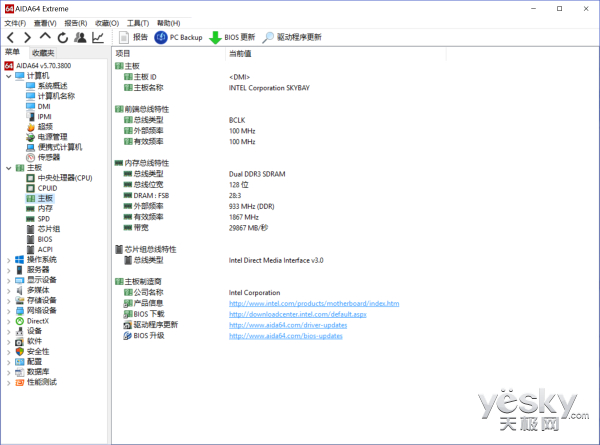The image size is (600, 445).
Task: Open the graph chart toolbar icon
Action: point(98,37)
